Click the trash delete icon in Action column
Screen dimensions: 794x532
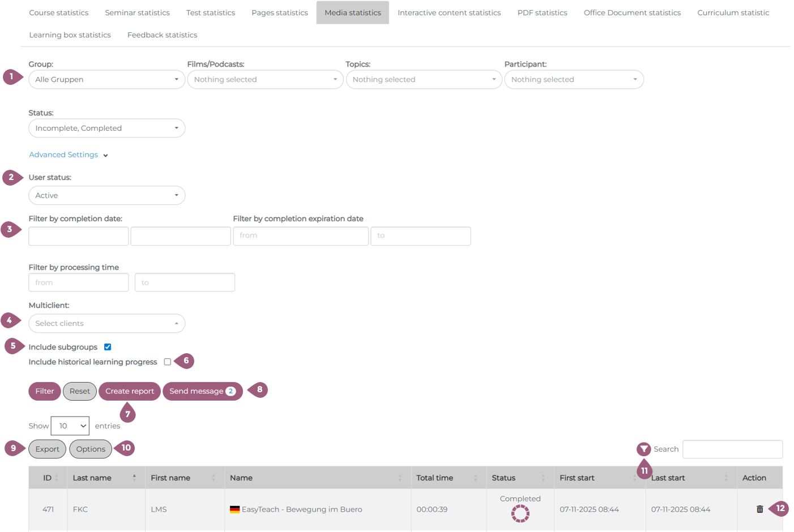click(759, 509)
